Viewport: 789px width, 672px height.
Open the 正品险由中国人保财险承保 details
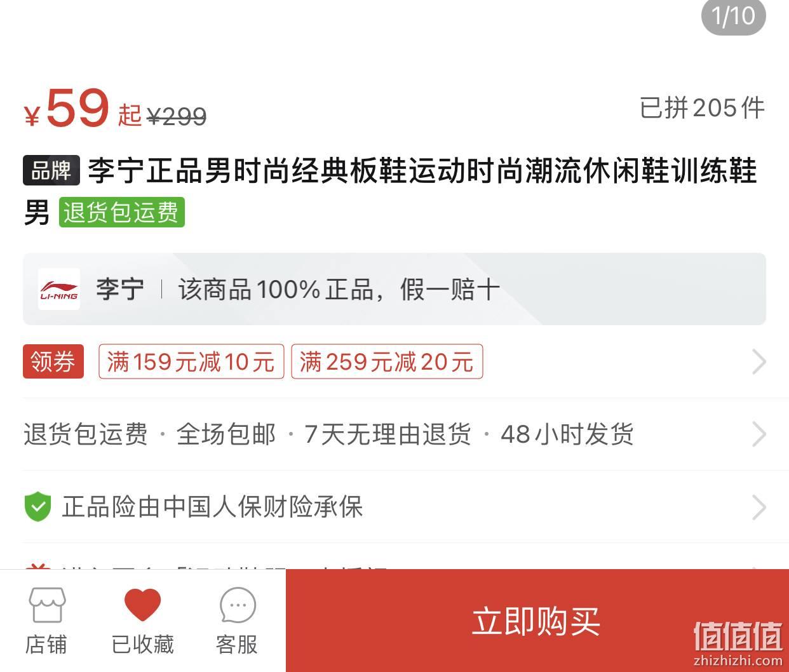pyautogui.click(x=212, y=507)
